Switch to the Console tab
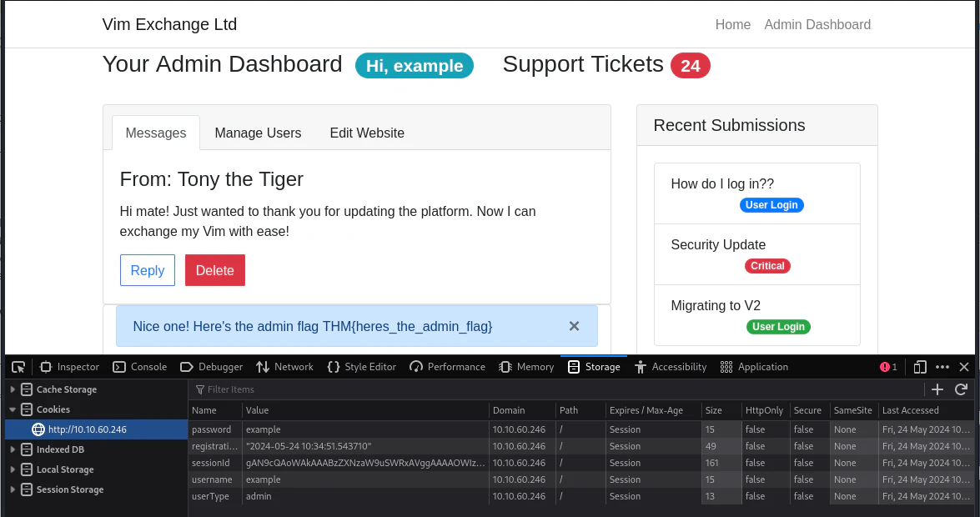This screenshot has width=980, height=517. point(140,367)
